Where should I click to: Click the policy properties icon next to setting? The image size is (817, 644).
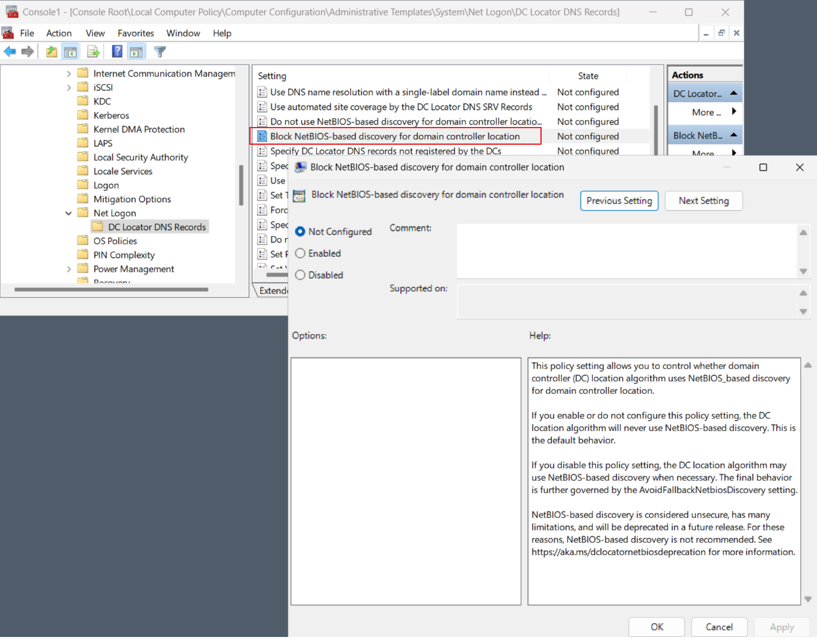tap(261, 136)
